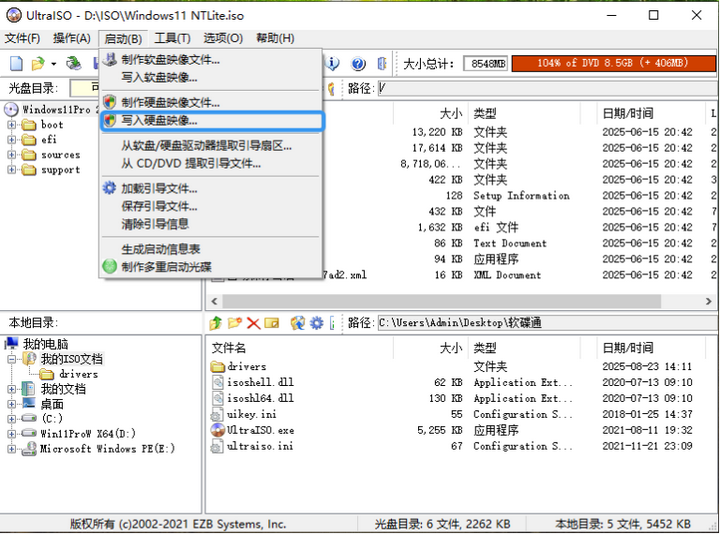
Task: Click the New file toolbar icon
Action: point(16,63)
